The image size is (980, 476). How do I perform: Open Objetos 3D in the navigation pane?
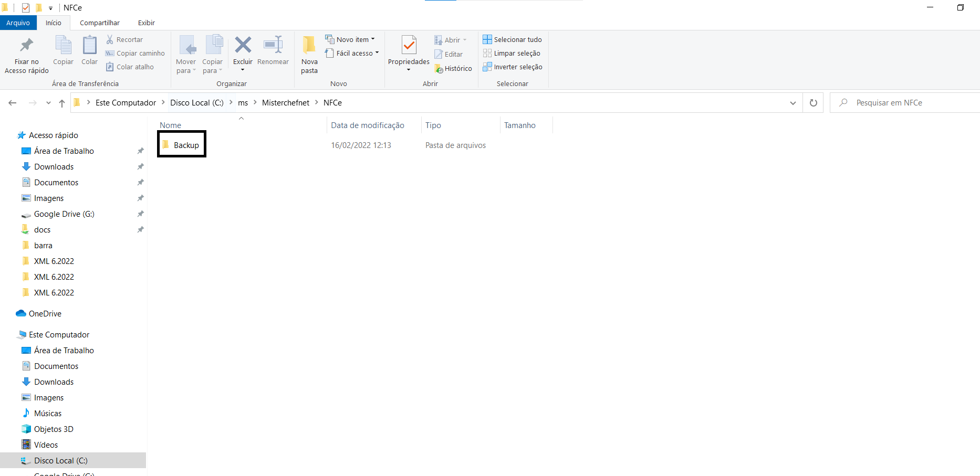pyautogui.click(x=47, y=429)
